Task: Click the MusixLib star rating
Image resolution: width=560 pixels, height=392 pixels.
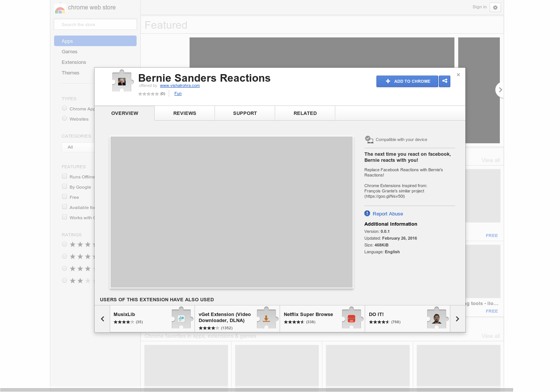Action: (x=124, y=322)
